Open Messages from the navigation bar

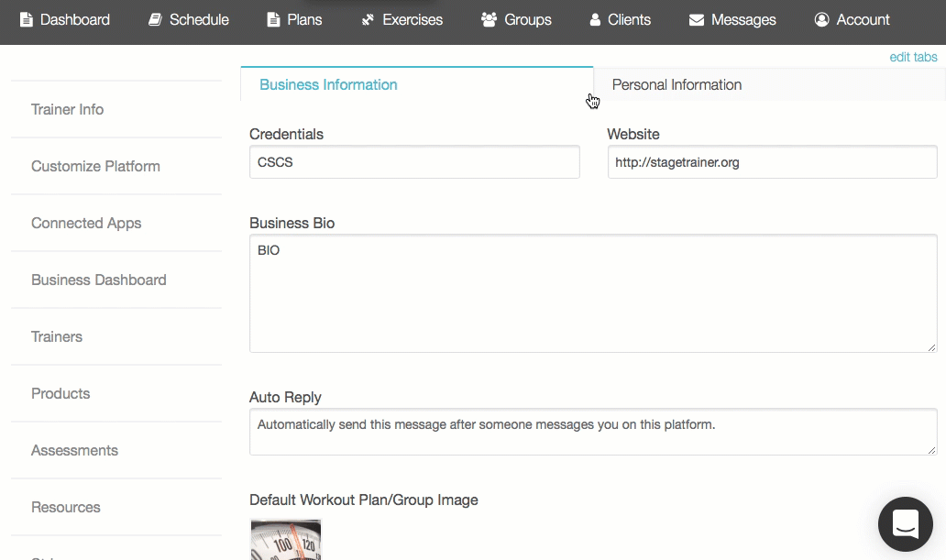tap(732, 20)
